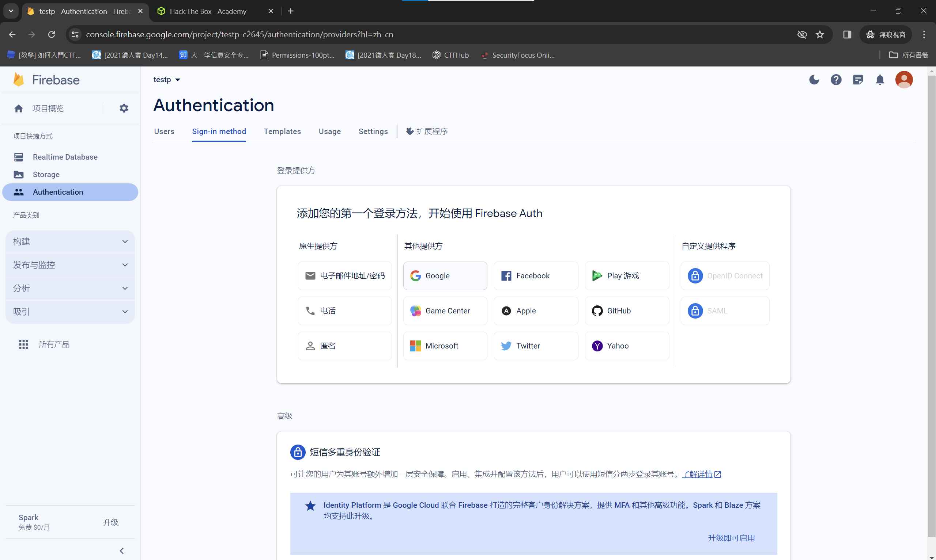Switch to the Users tab

[164, 131]
